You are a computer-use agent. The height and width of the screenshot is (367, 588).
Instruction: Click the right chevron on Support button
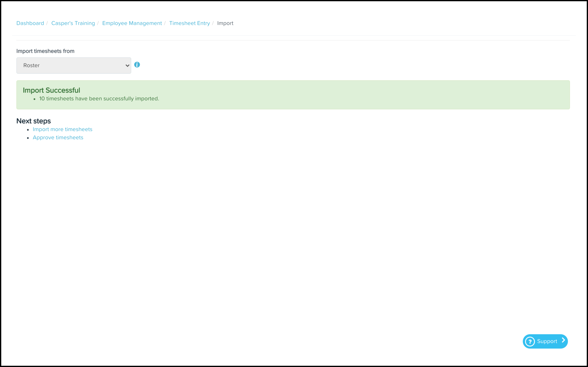[563, 340]
